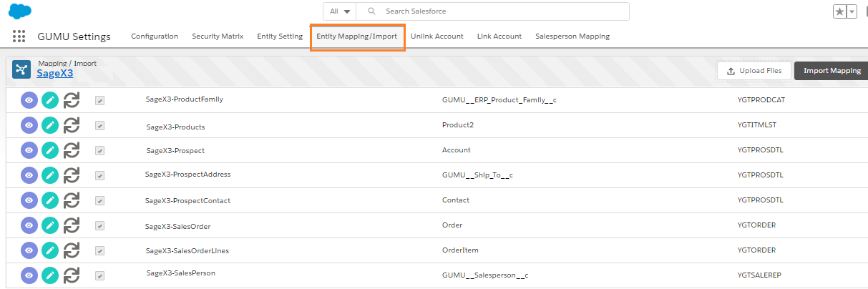View the SageX3-ProductFamily mapping (eye icon)
This screenshot has width=868, height=289.
[29, 100]
